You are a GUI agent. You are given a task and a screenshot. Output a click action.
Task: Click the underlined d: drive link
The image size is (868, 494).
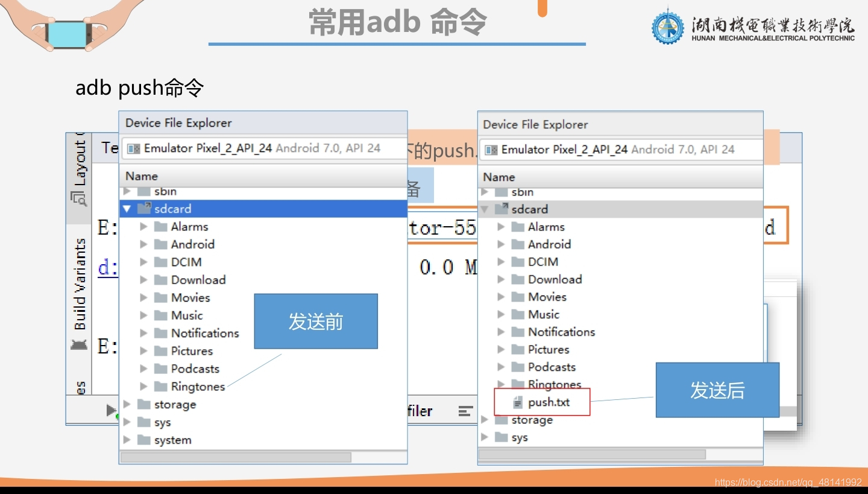point(108,267)
